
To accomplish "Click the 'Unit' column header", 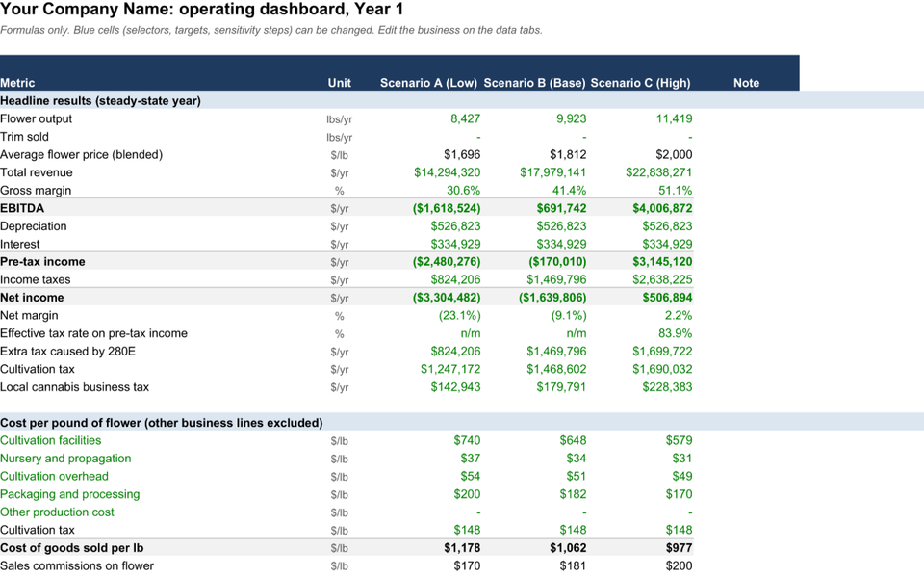I will (340, 83).
